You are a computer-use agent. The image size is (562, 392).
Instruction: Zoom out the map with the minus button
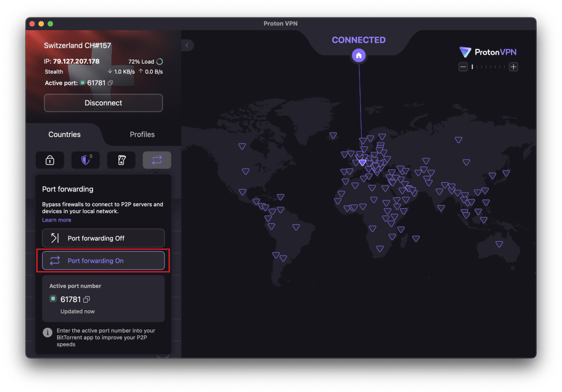coord(463,67)
